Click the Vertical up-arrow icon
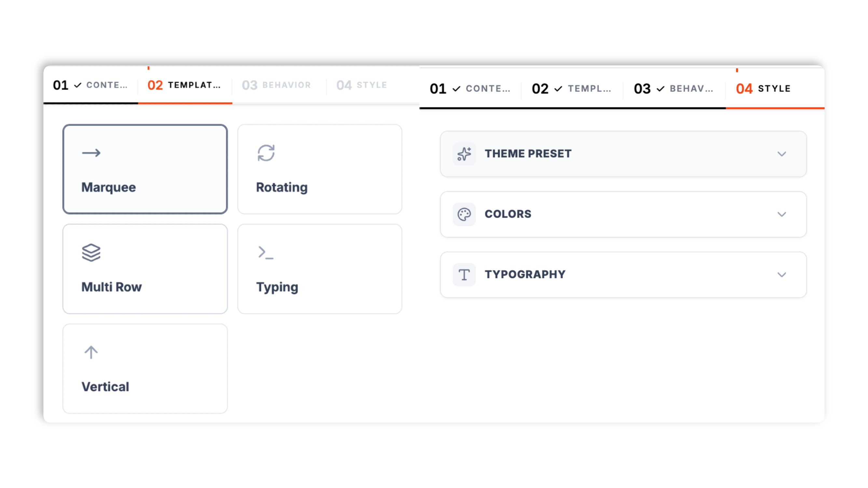The height and width of the screenshot is (488, 868). pos(91,352)
